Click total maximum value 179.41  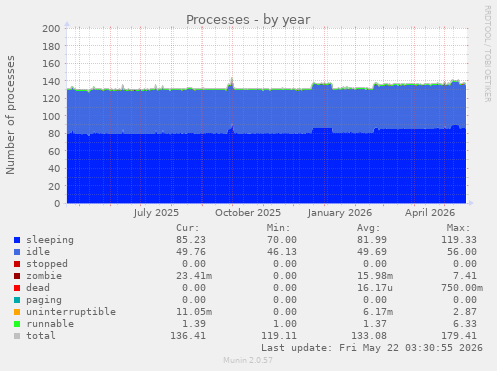(459, 336)
